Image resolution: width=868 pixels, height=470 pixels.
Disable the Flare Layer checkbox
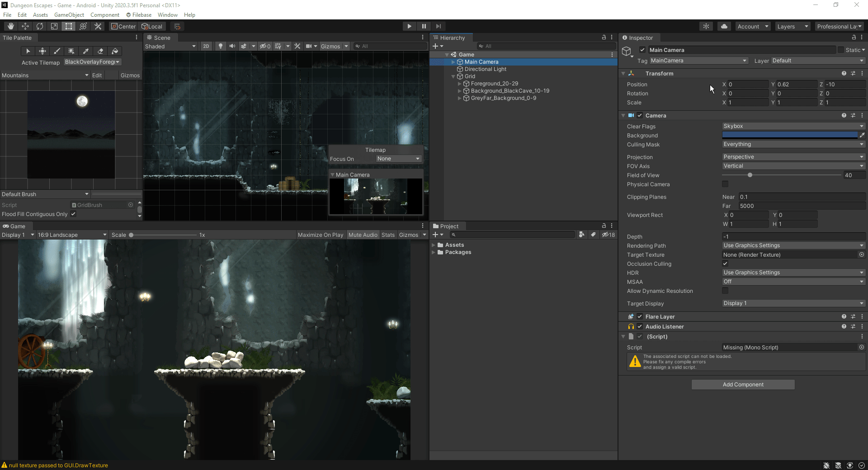coord(640,316)
